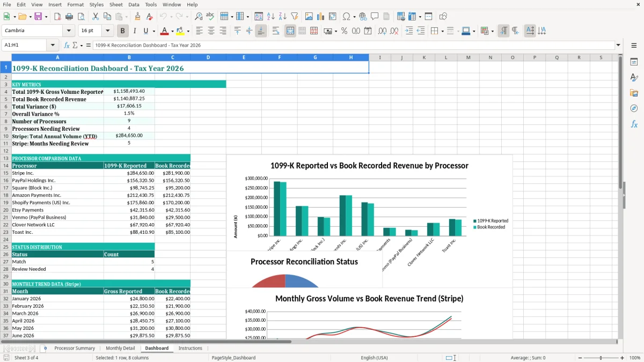Screen dimensions: 644x362
Task: Run the Spelling check icon
Action: tap(210, 17)
